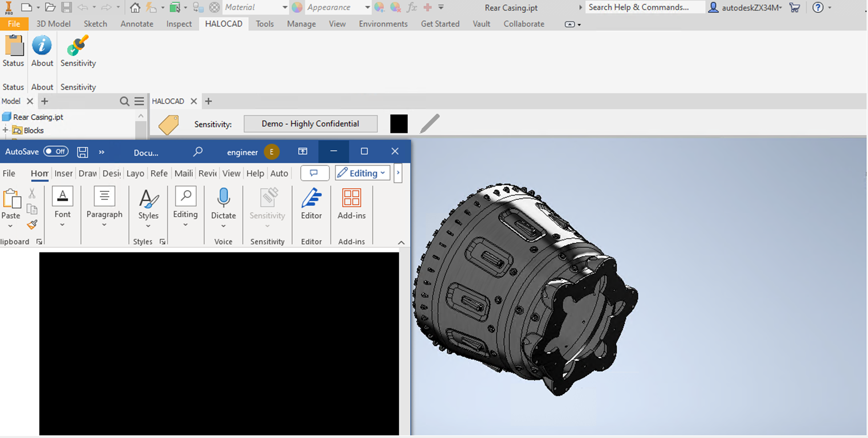Viewport: 868px width, 438px height.
Task: Open Word Add-ins icon
Action: (351, 199)
